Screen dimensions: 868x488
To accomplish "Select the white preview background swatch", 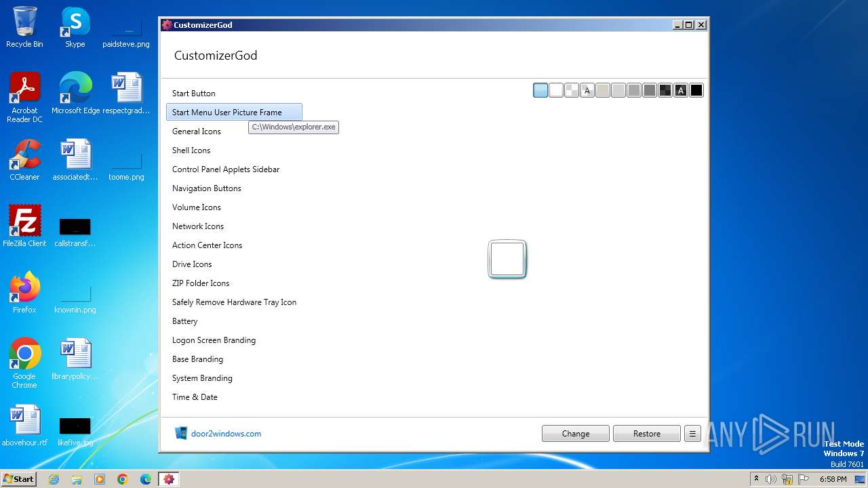I will click(x=556, y=91).
